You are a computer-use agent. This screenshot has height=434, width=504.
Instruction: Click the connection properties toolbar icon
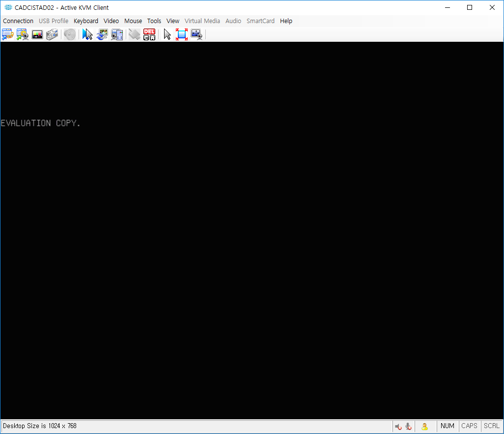(x=8, y=34)
